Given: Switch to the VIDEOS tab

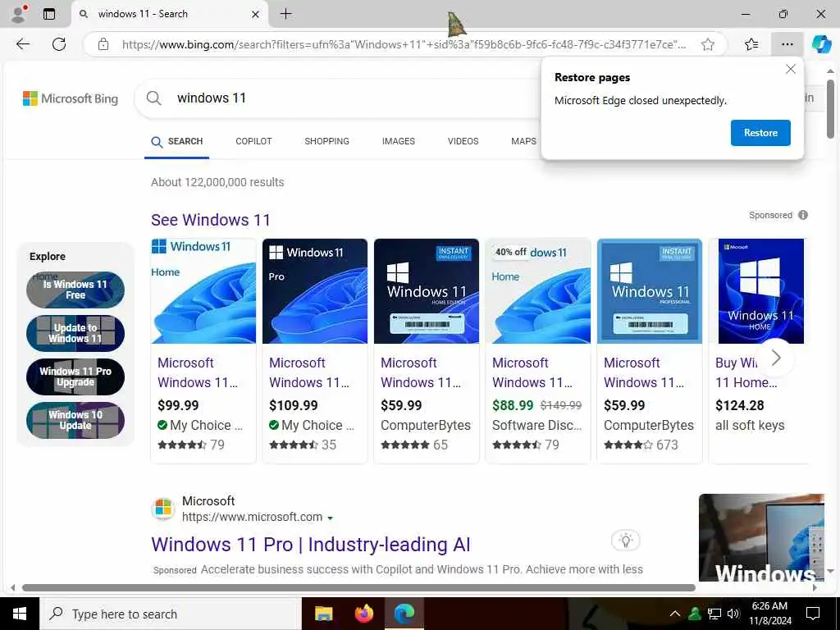Looking at the screenshot, I should [463, 141].
